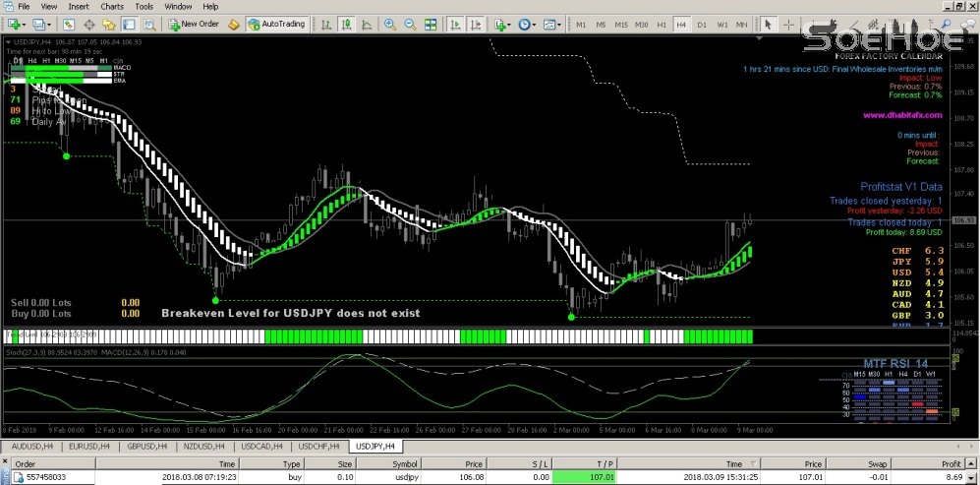Open the Navigator star folder icon
The height and width of the screenshot is (485, 980).
pyautogui.click(x=108, y=24)
